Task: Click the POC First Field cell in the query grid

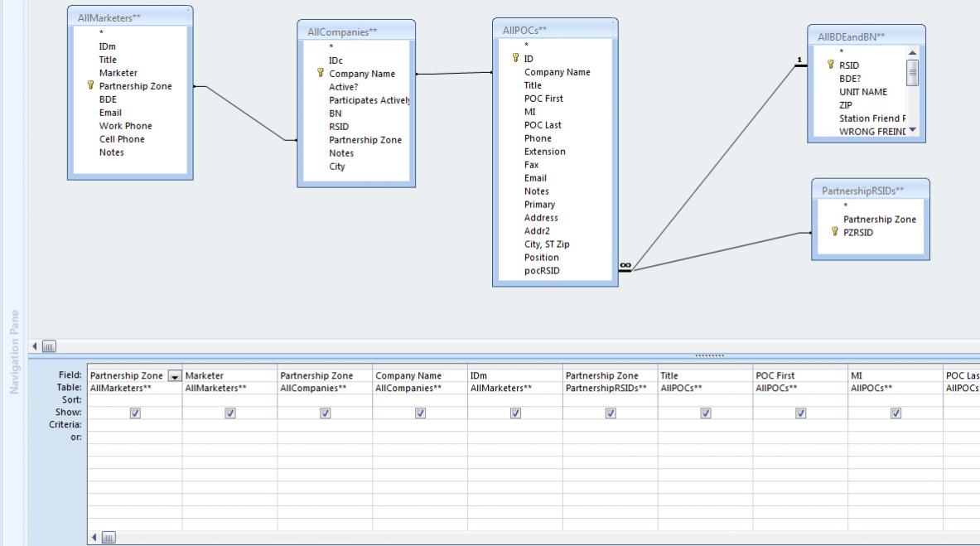Action: (800, 375)
